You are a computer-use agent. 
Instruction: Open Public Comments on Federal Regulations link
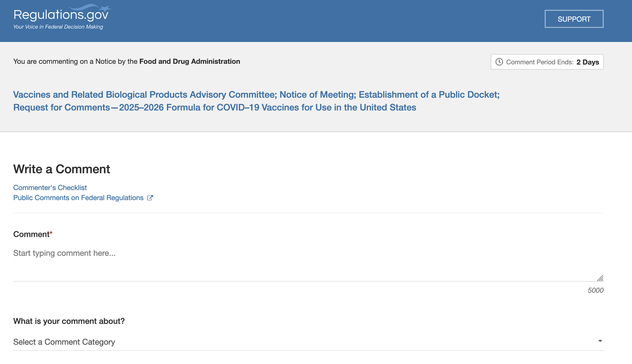tap(78, 198)
